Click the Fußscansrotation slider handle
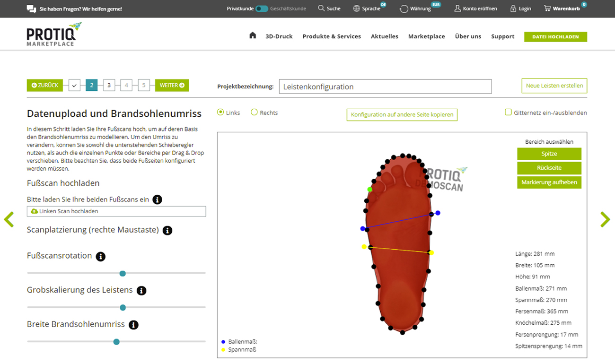Screen dimensions: 615x364 tap(123, 273)
